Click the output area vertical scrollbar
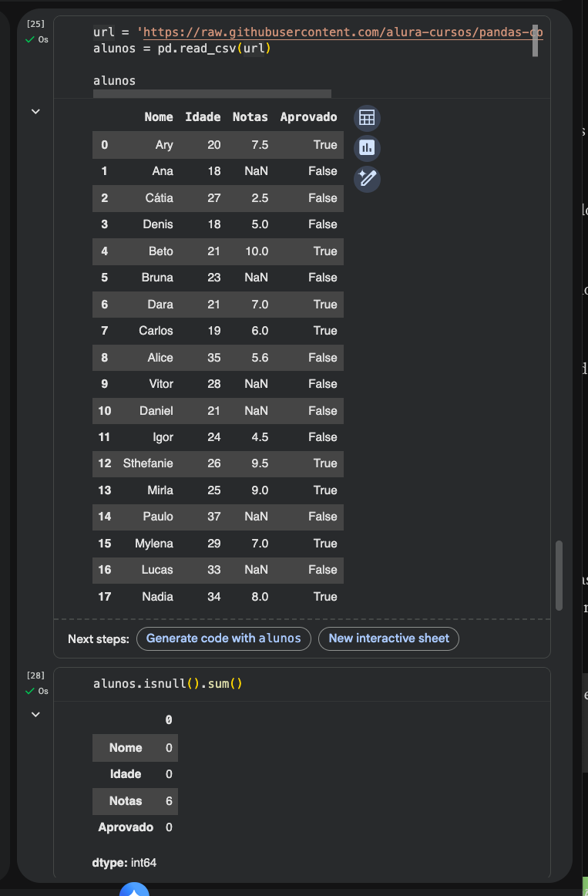 [559, 575]
